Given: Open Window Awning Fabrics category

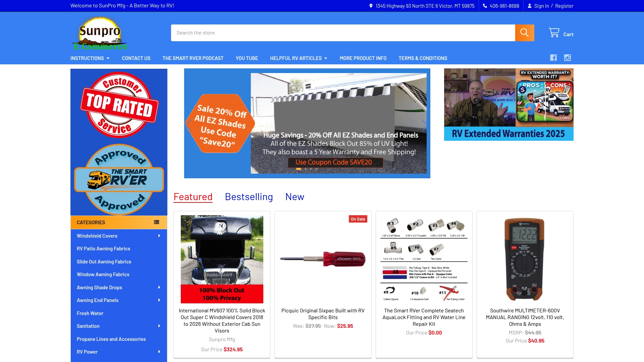Looking at the screenshot, I should click(103, 275).
